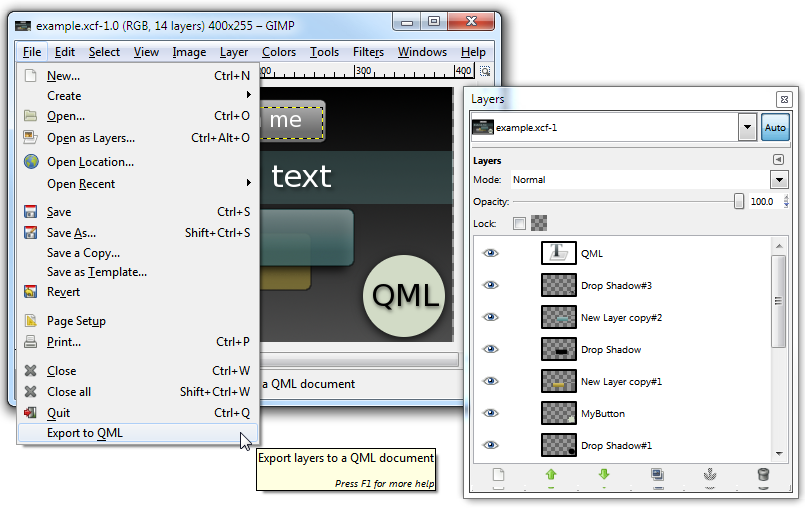805x508 pixels.
Task: Open the image selector dropdown arrow
Action: coord(748,127)
